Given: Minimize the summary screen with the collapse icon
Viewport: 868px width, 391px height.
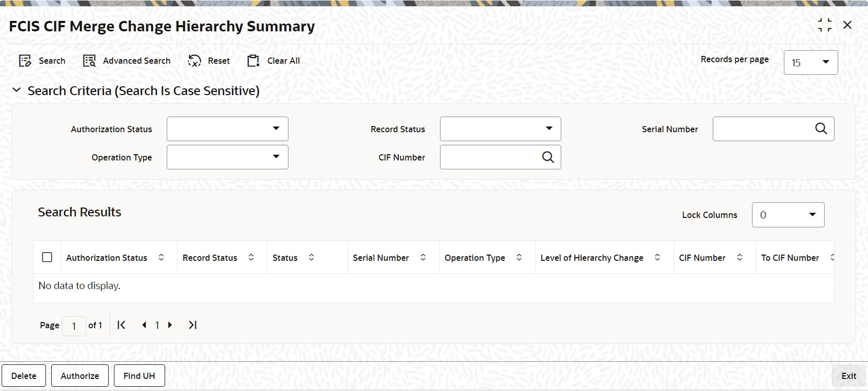Looking at the screenshot, I should pyautogui.click(x=825, y=25).
